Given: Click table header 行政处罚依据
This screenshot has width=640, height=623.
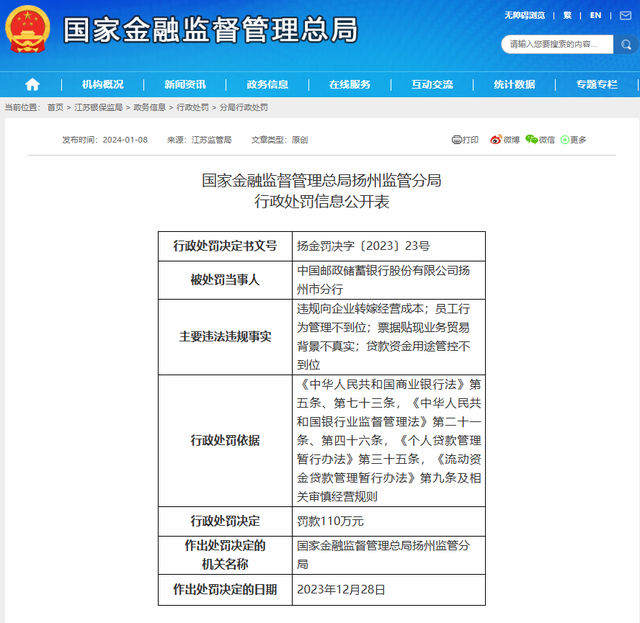Looking at the screenshot, I should click(x=225, y=441).
